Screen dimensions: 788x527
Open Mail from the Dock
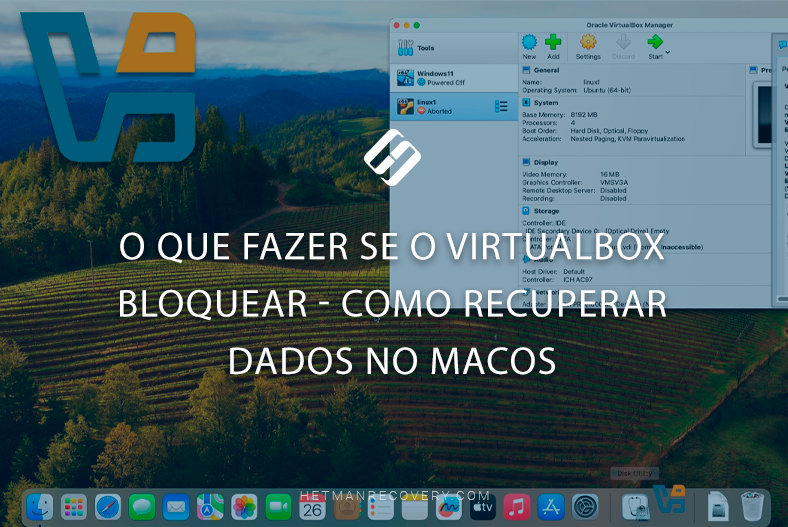[176, 506]
